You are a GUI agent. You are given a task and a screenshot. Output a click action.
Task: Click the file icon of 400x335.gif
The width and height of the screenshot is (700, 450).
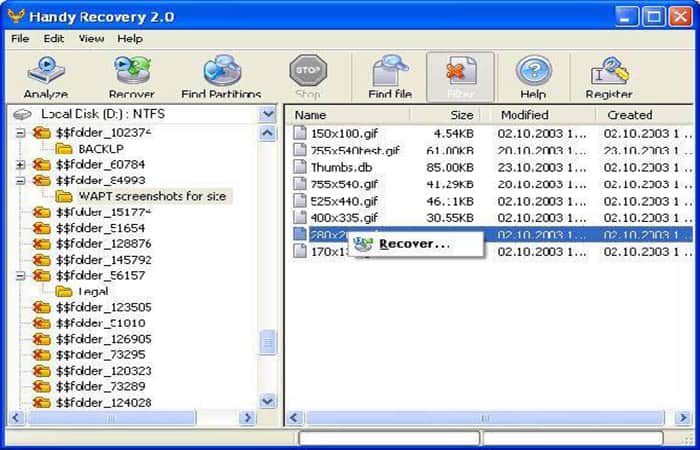(300, 217)
